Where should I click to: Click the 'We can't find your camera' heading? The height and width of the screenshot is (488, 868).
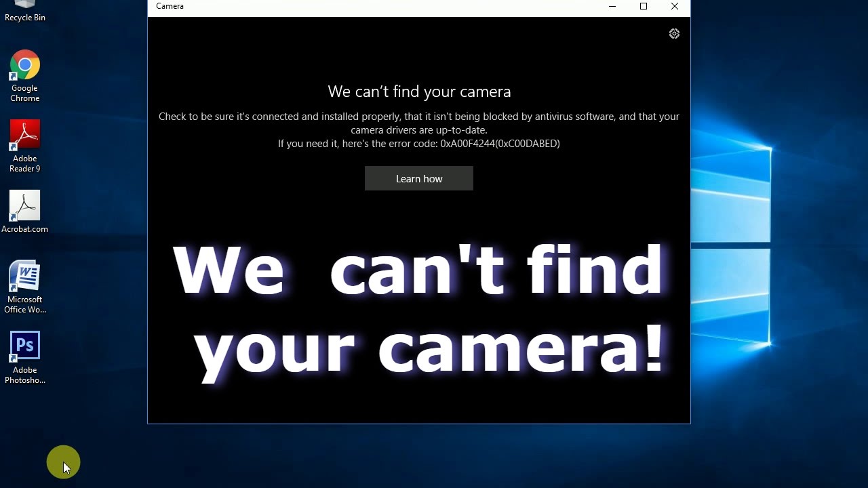(419, 91)
